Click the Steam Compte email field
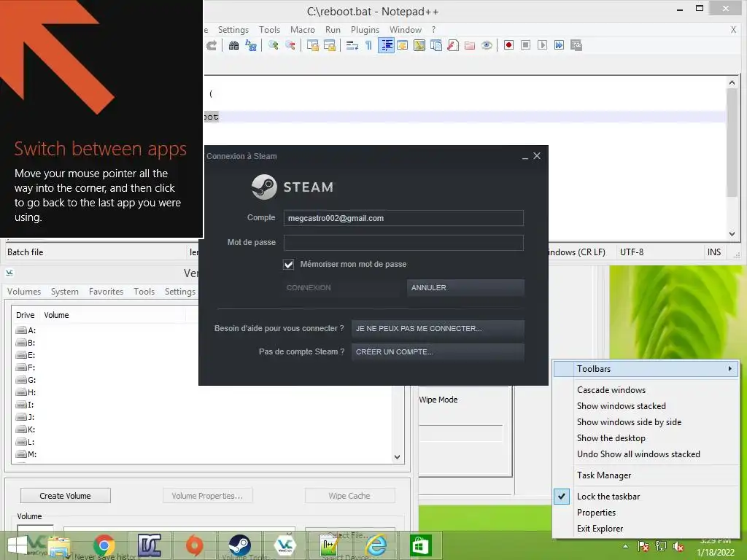This screenshot has height=560, width=747. [403, 218]
